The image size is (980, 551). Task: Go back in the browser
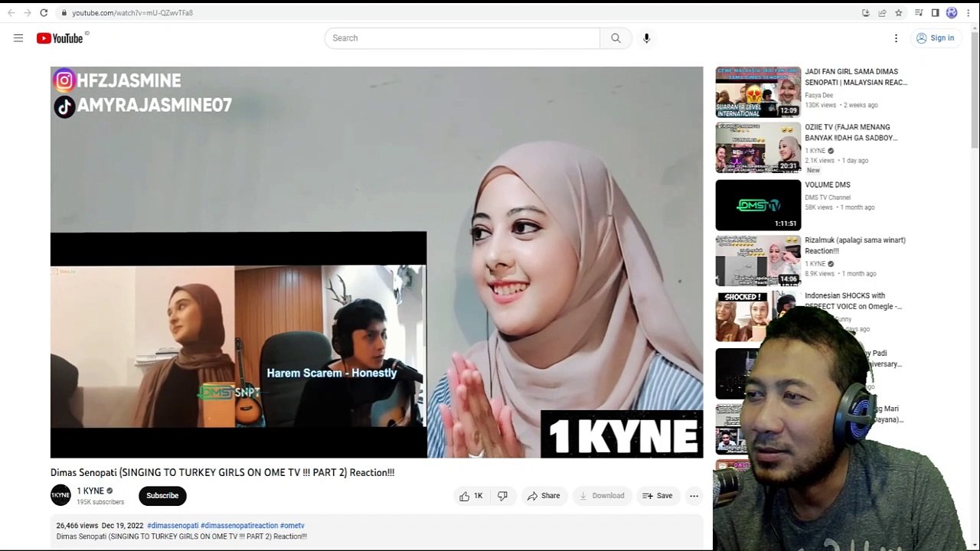[11, 13]
